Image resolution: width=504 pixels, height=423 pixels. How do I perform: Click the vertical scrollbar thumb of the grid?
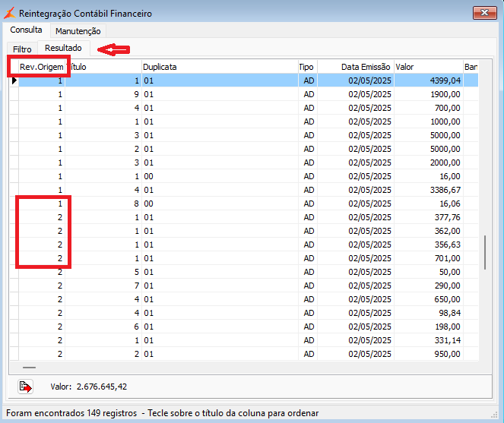485,252
